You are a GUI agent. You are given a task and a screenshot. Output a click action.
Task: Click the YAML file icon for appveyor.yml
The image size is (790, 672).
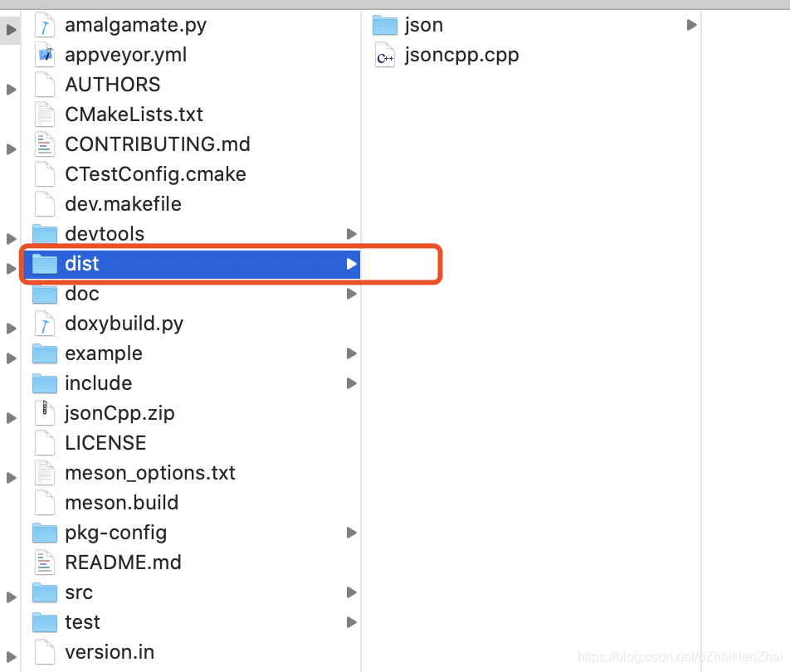pos(45,55)
